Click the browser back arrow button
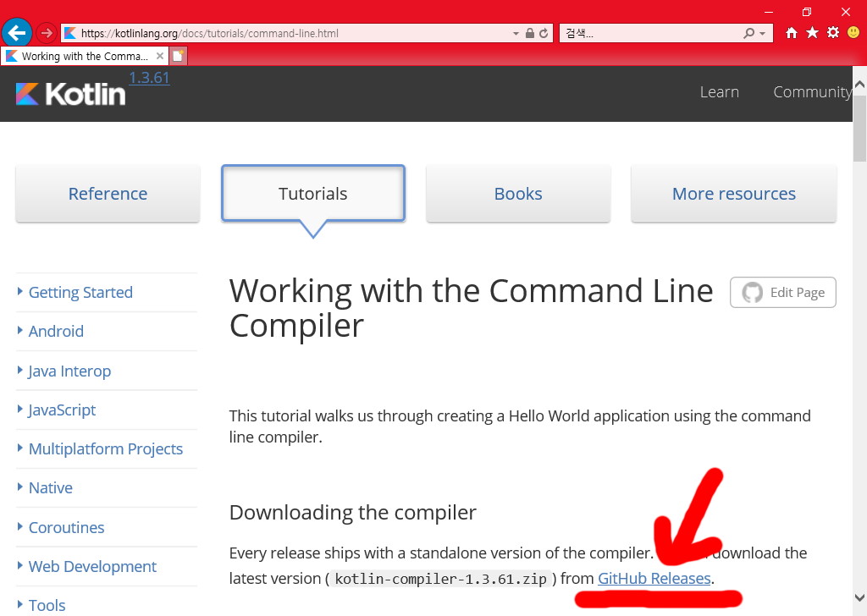This screenshot has height=616, width=867. (x=17, y=33)
